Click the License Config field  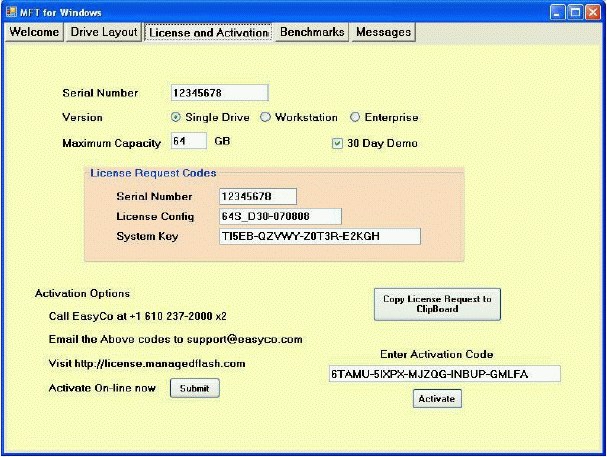[x=280, y=216]
